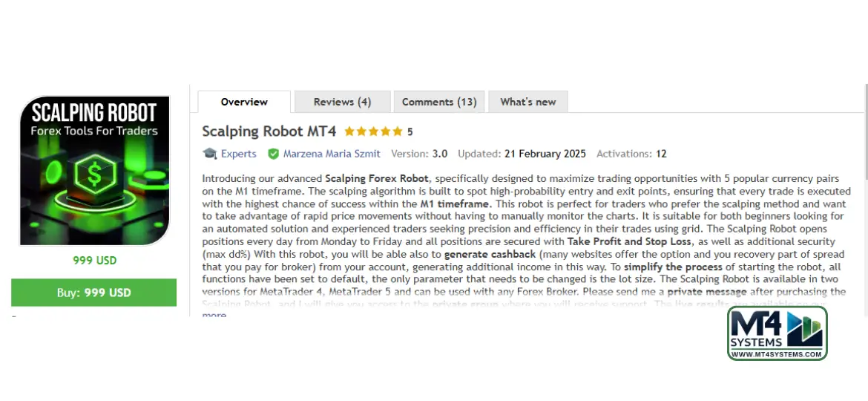Select the What's new tab

[x=527, y=102]
